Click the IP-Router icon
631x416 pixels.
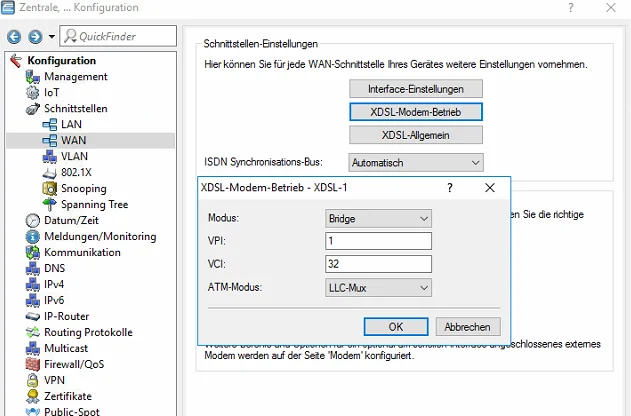coord(33,316)
